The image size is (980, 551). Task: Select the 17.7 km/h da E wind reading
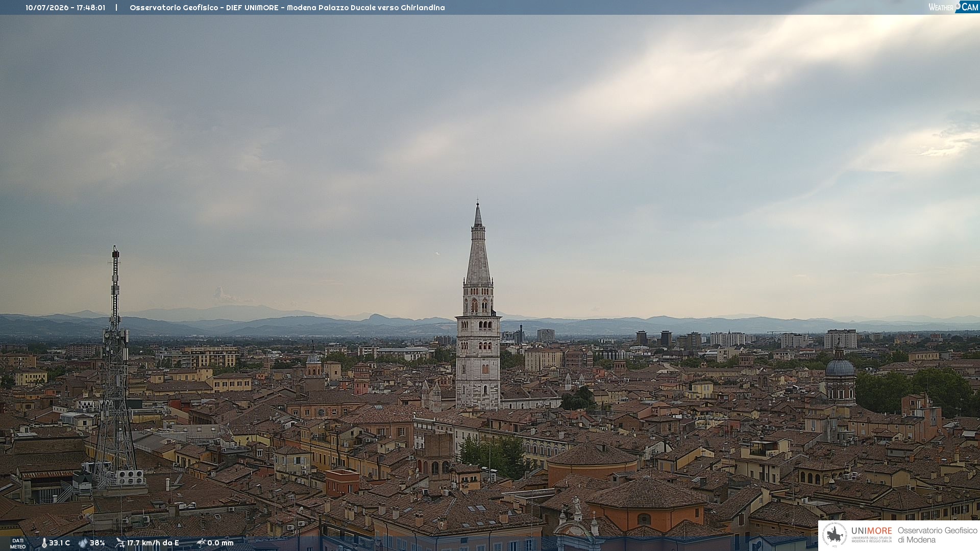point(153,543)
